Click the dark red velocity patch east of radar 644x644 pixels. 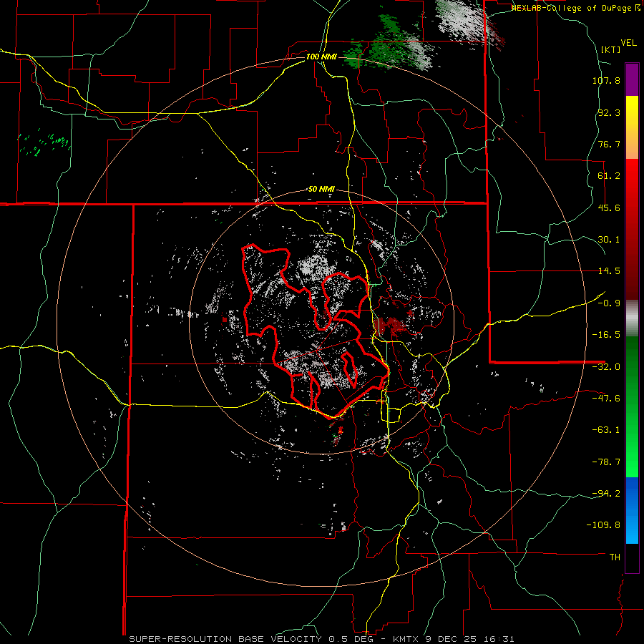[x=389, y=325]
